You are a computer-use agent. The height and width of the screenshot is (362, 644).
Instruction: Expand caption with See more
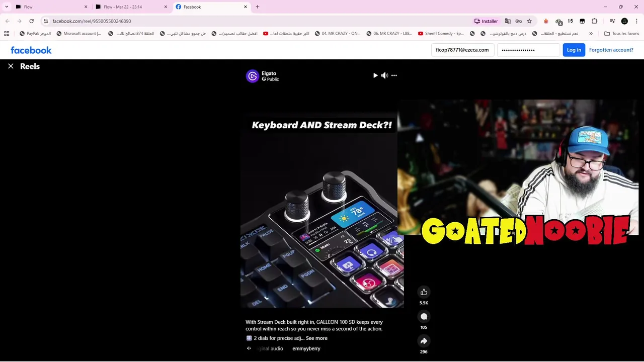click(x=316, y=338)
